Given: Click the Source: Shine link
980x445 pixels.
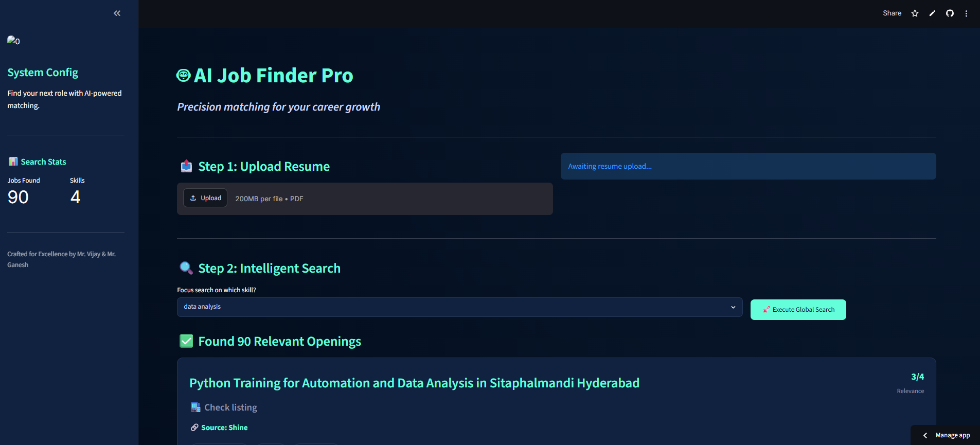Looking at the screenshot, I should pos(224,428).
